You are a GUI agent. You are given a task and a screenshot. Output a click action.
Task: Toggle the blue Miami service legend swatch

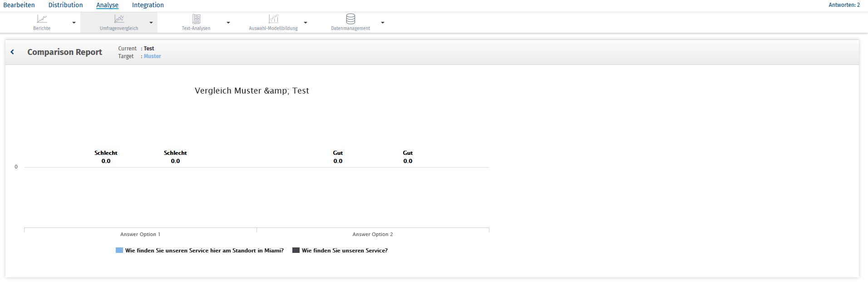click(x=119, y=250)
